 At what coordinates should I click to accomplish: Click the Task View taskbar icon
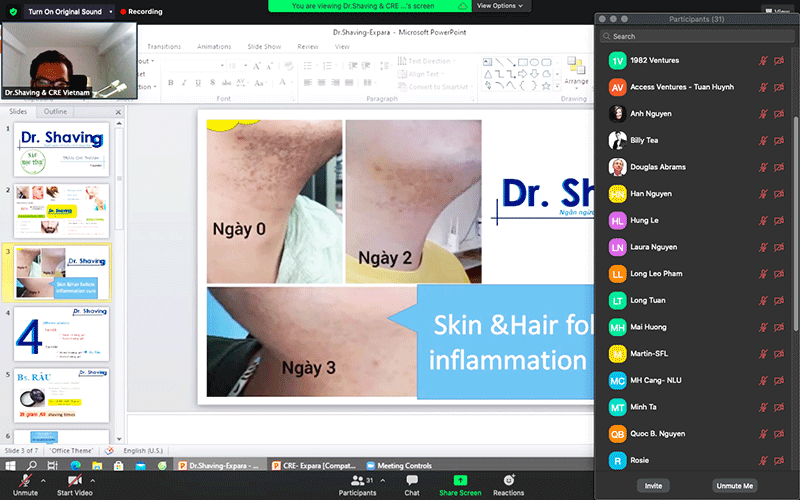coord(53,465)
